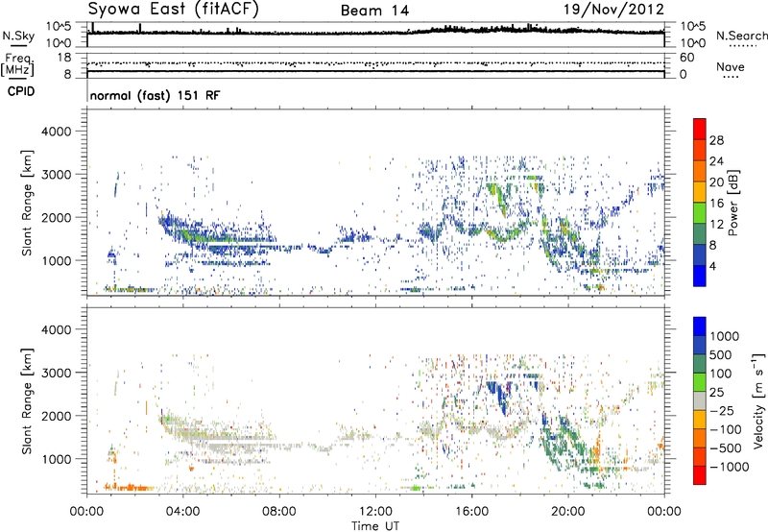Pick the red bottom velocity color bar segment
This screenshot has width=768, height=532.
(700, 475)
